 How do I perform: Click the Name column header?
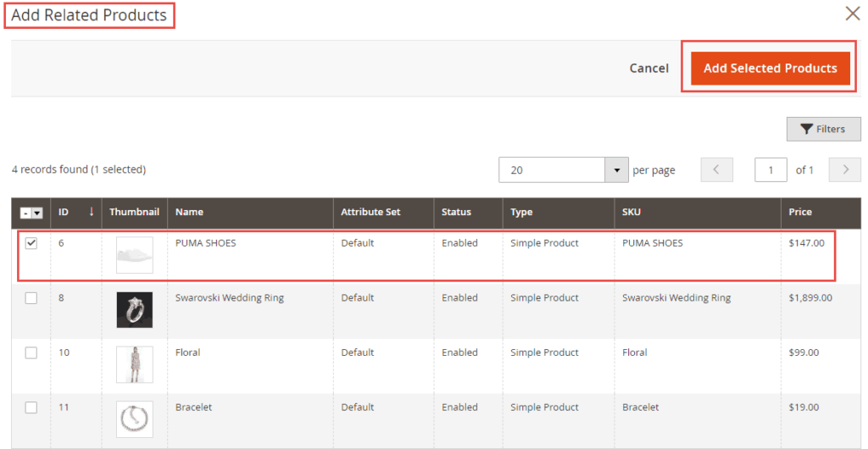tap(250, 213)
